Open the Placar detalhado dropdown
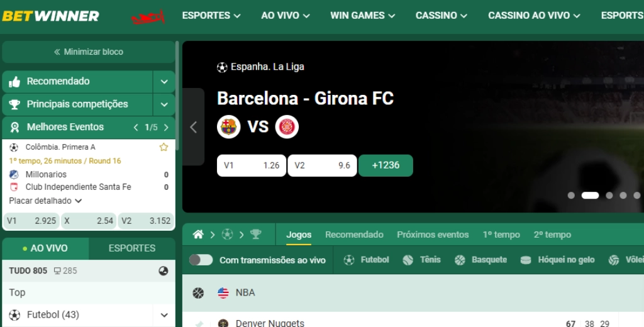Screen dimensions: 644x327 [45, 201]
